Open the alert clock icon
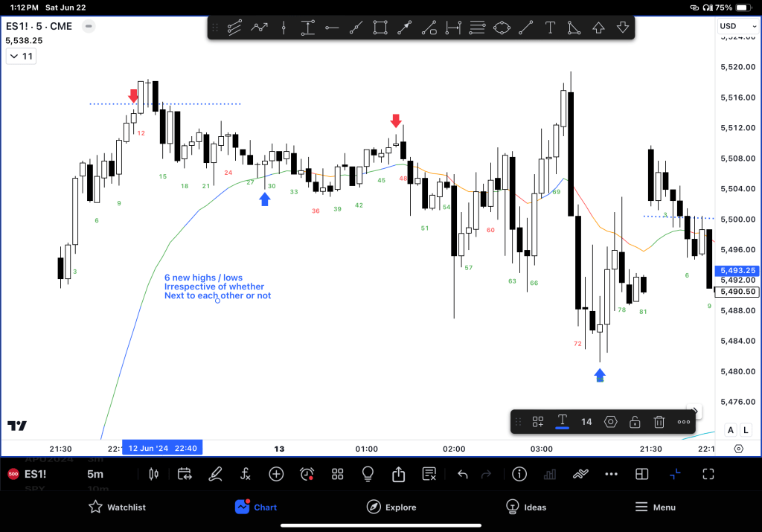762x532 pixels. pos(307,474)
